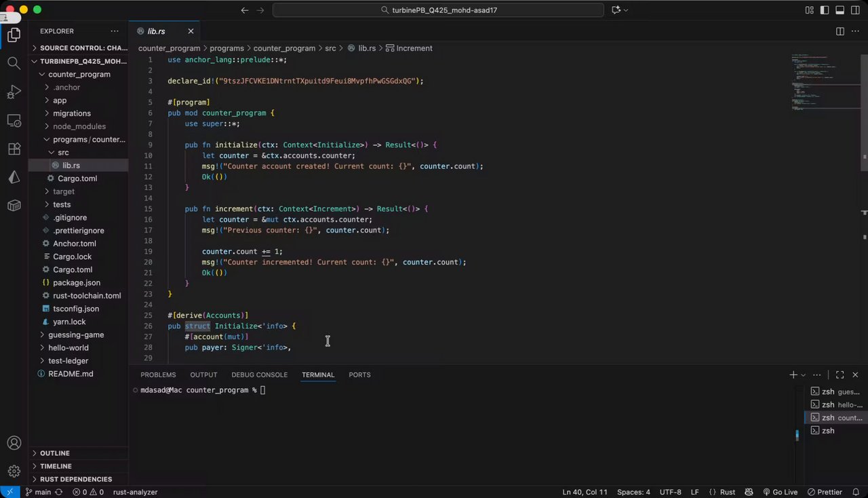This screenshot has width=868, height=498.
Task: Switch to the PORTS tab
Action: click(x=359, y=375)
